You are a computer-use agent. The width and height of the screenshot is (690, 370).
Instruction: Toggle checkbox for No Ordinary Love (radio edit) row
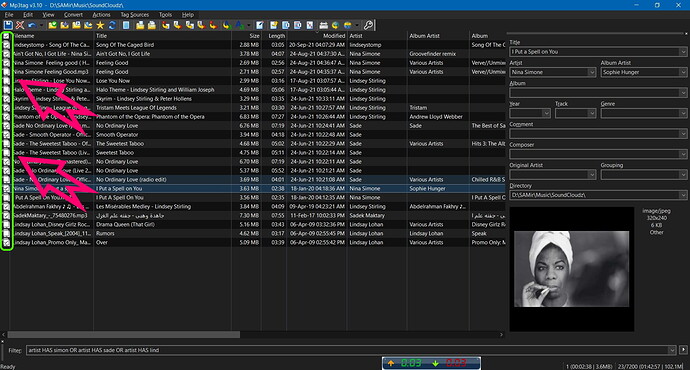(x=7, y=180)
